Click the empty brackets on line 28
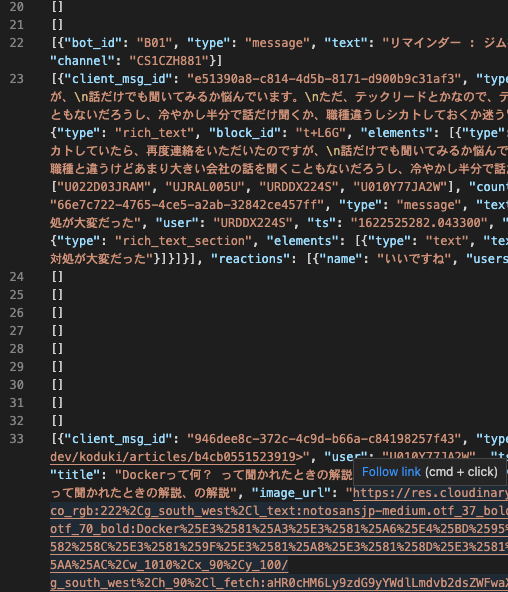The height and width of the screenshot is (592, 508). pyautogui.click(x=57, y=349)
